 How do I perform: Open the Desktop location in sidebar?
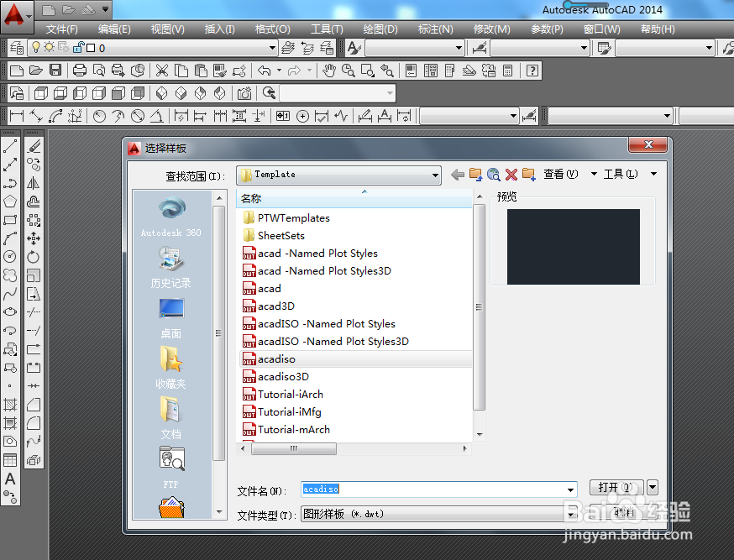click(171, 318)
